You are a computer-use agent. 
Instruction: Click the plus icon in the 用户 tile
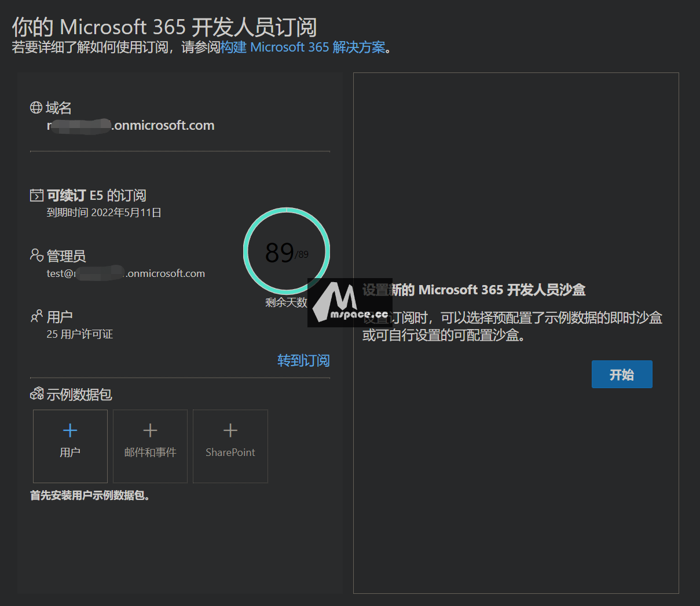tap(70, 430)
